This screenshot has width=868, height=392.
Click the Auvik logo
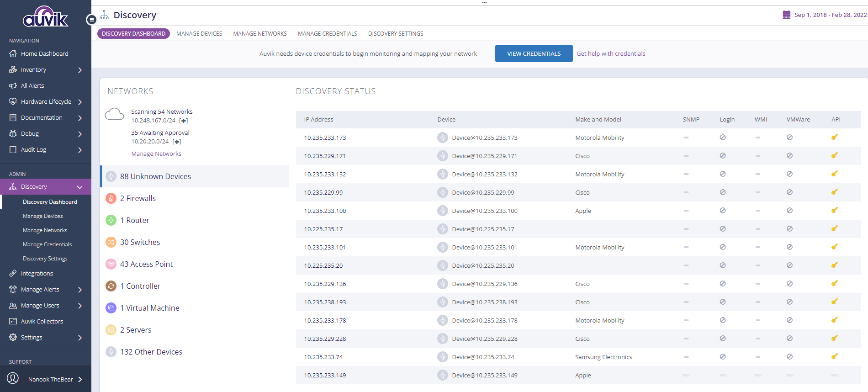[45, 16]
